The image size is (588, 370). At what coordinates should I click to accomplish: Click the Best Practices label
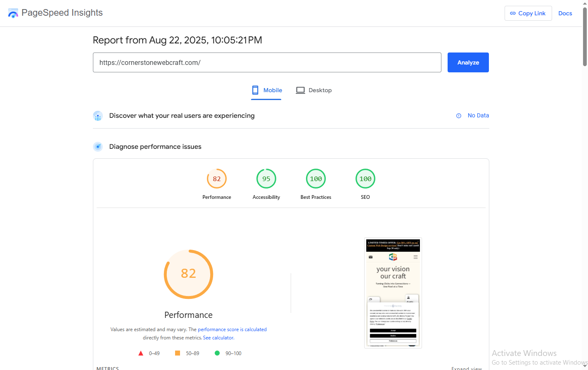316,197
